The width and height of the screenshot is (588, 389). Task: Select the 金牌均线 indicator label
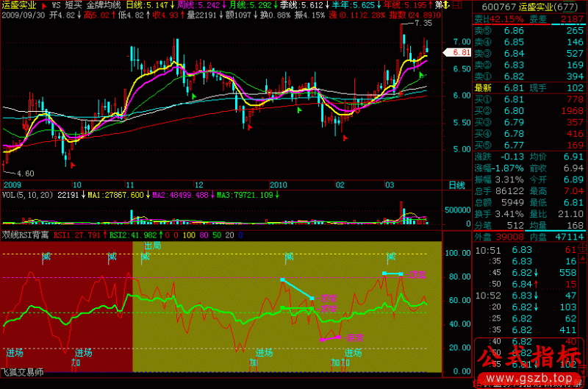[103, 4]
